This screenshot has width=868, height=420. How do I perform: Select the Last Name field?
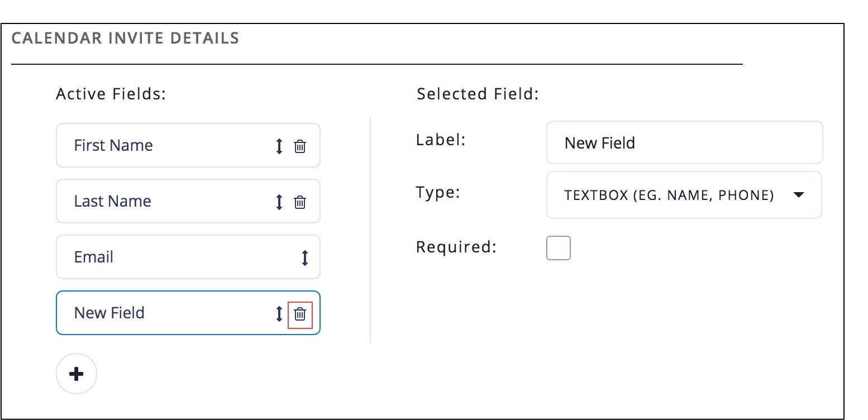coord(113,202)
